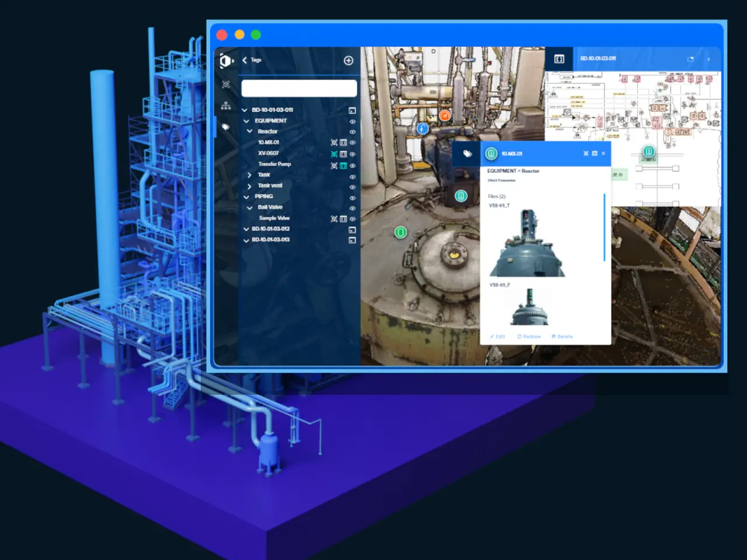747x560 pixels.
Task: Collapse the Reactor group
Action: 250,131
